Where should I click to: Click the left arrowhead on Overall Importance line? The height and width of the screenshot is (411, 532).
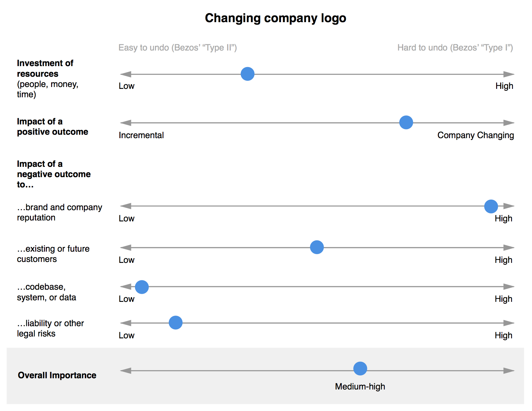point(126,371)
